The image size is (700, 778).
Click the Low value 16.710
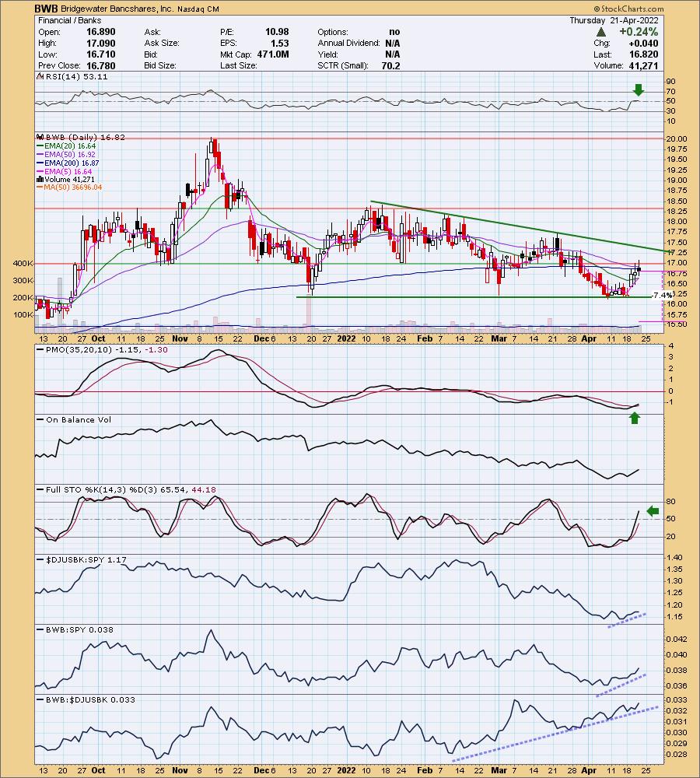click(100, 54)
